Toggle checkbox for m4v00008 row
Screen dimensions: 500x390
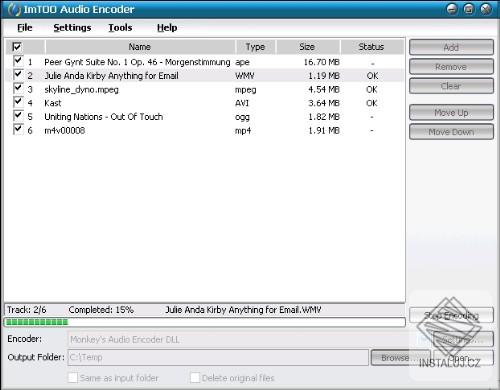point(18,130)
